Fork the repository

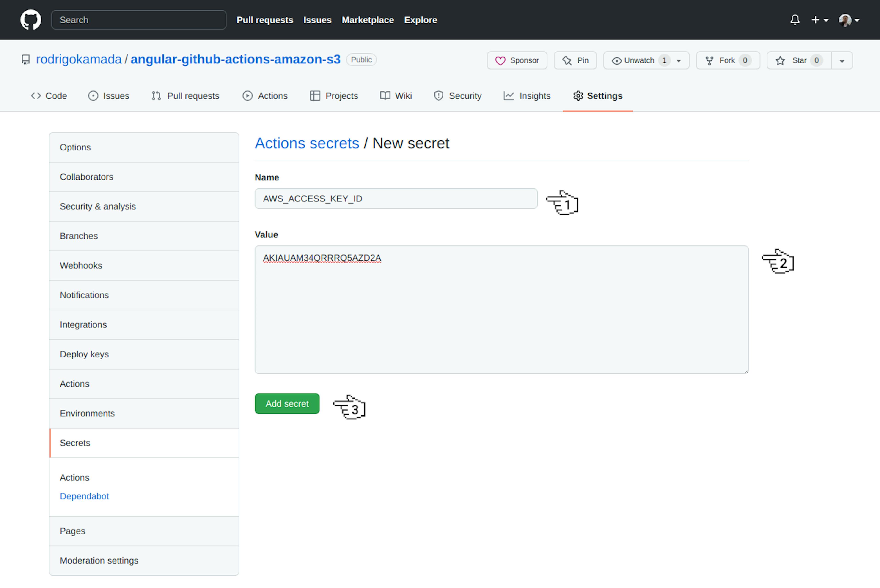(x=728, y=60)
